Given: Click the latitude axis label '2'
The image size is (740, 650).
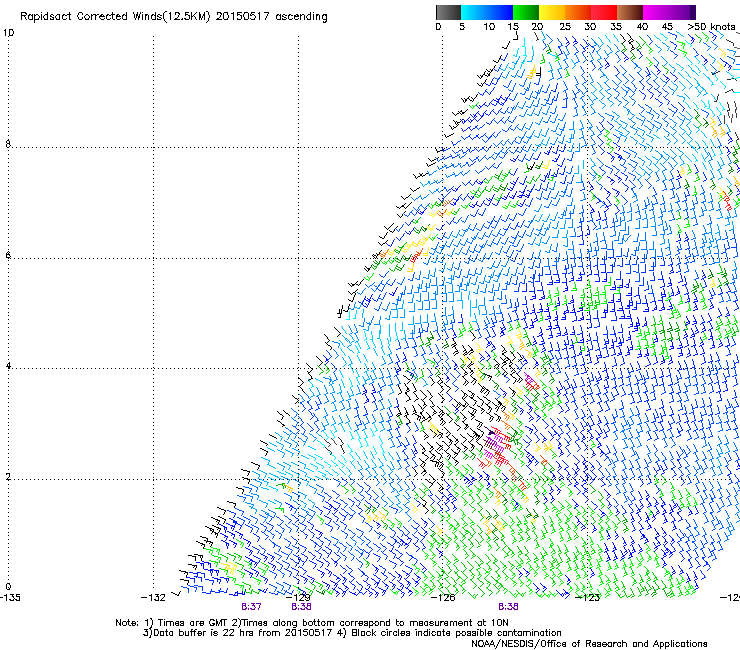Looking at the screenshot, I should click(x=8, y=477).
